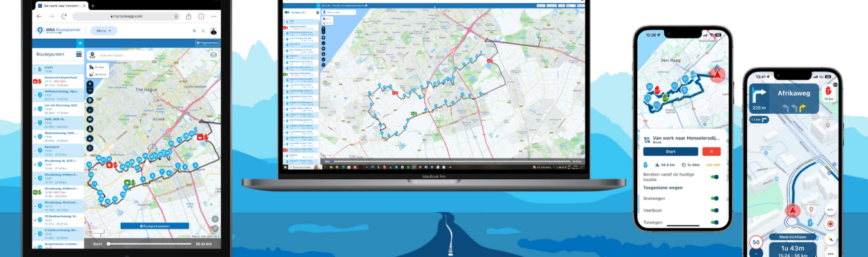This screenshot has width=868, height=257.
Task: Click the Paginamenu button on tablet
Action: 208,43
